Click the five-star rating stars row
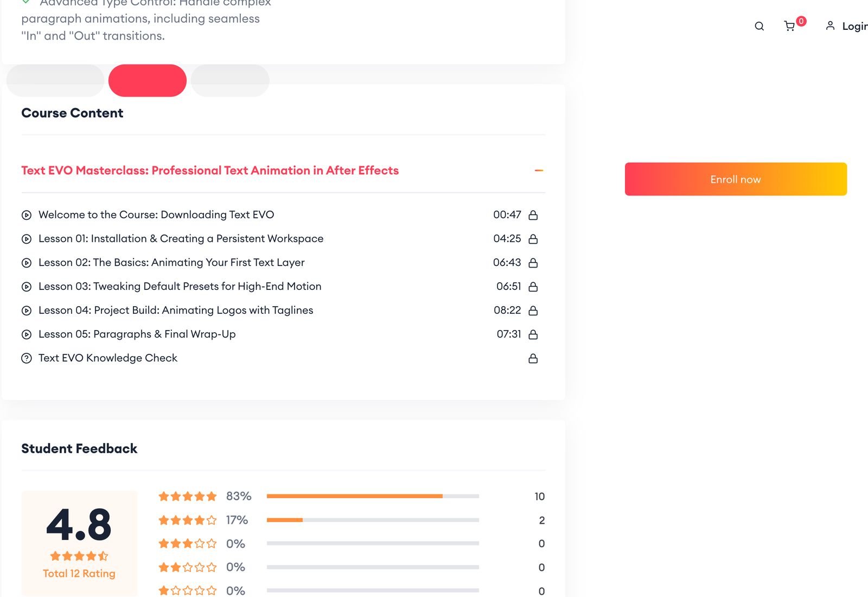The image size is (868, 597). 187,496
